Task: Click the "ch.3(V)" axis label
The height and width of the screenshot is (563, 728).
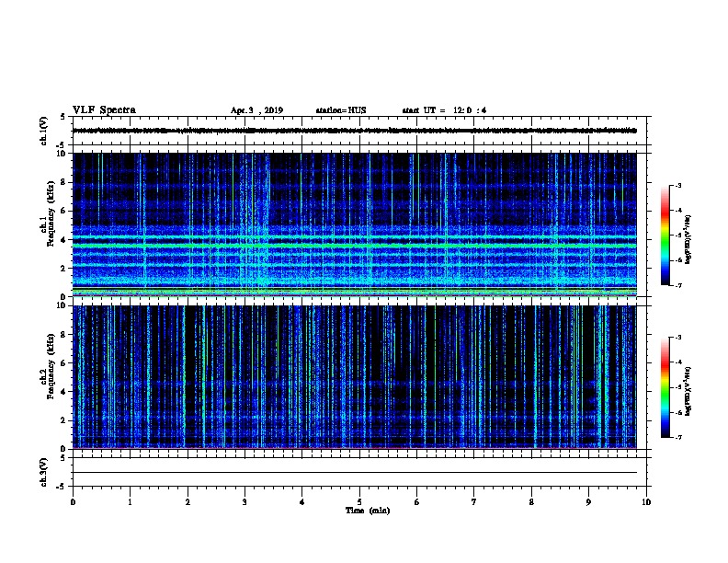Action: [x=43, y=472]
